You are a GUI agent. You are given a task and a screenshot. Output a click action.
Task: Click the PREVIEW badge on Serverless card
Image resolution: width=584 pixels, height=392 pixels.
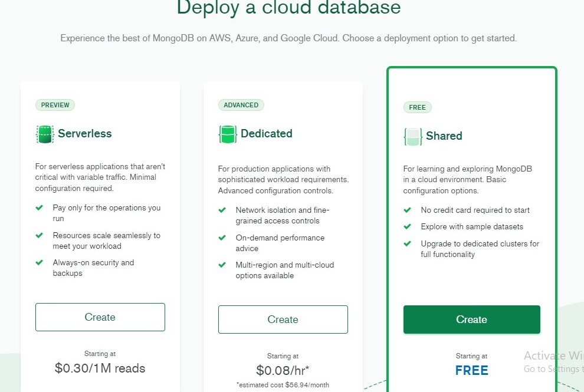[55, 105]
